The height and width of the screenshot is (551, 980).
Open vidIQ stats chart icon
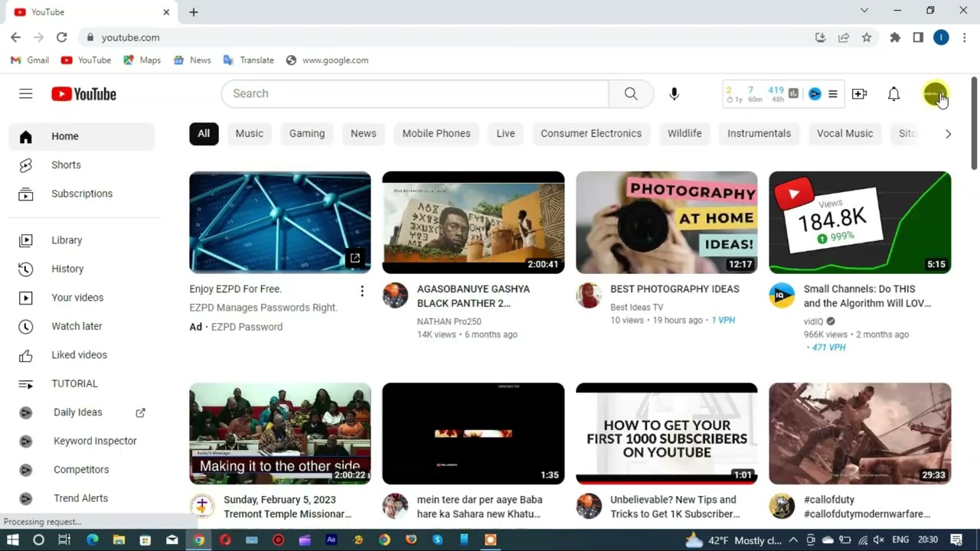(x=793, y=93)
